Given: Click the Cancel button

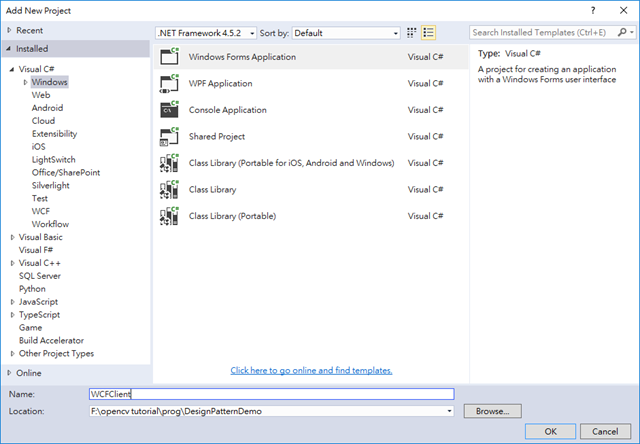Looking at the screenshot, I should pos(605,431).
